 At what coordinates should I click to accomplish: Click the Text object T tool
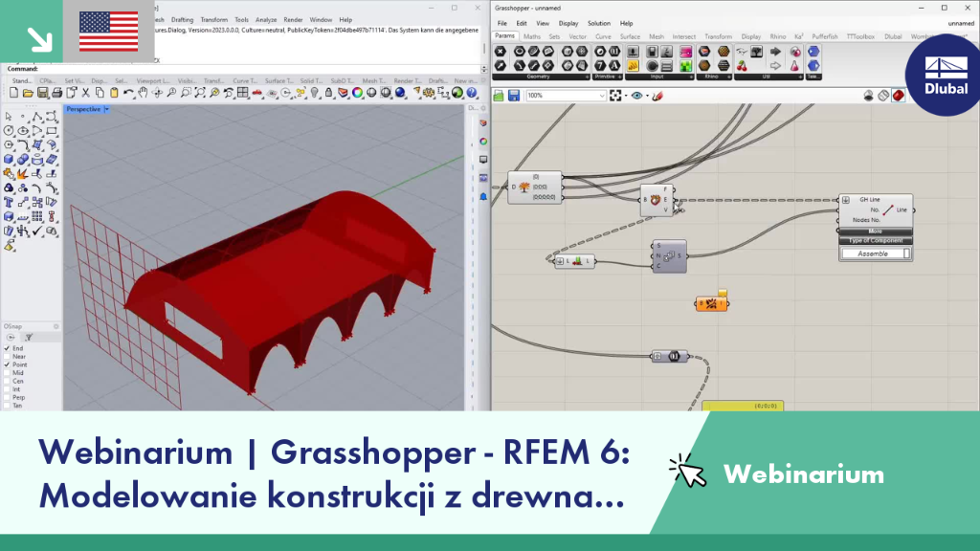pyautogui.click(x=9, y=203)
